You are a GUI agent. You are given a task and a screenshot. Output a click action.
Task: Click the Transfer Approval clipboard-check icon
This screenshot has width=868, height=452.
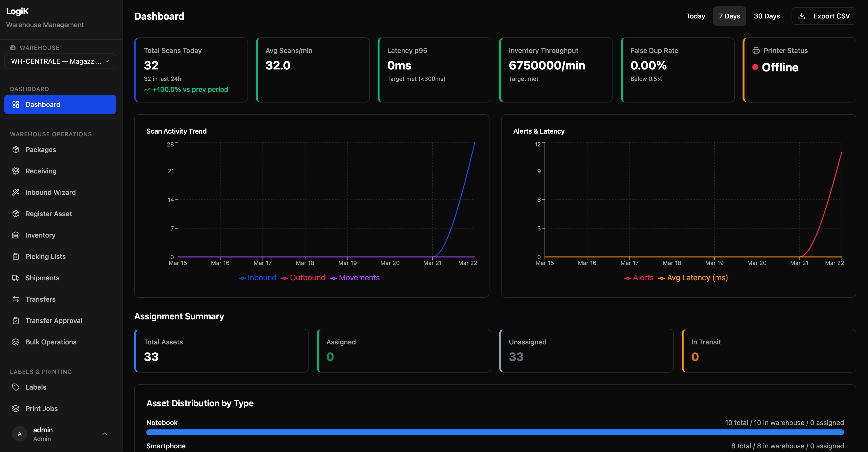click(16, 320)
